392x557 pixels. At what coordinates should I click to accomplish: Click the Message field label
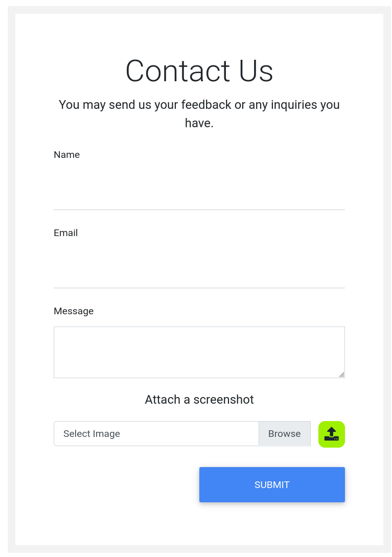click(74, 311)
